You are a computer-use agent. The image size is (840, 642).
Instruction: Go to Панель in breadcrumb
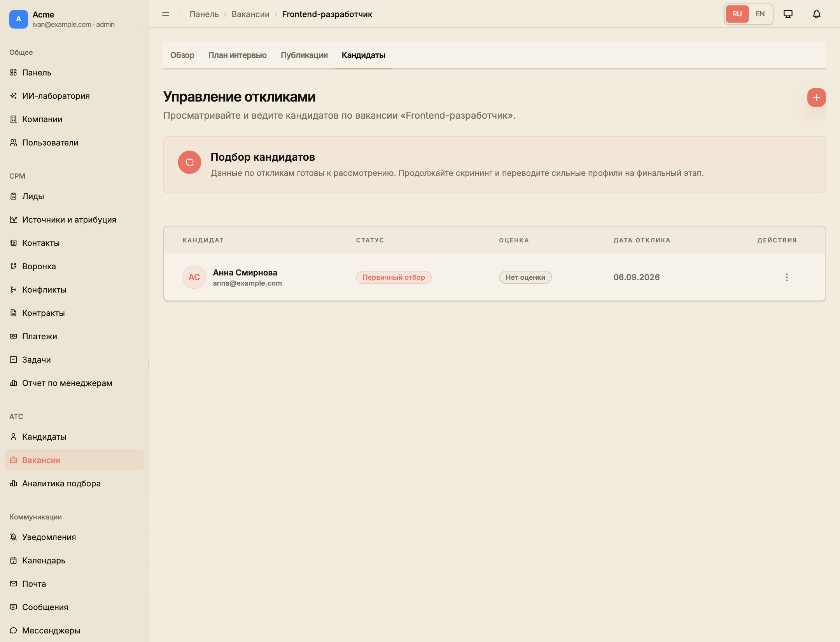[204, 14]
